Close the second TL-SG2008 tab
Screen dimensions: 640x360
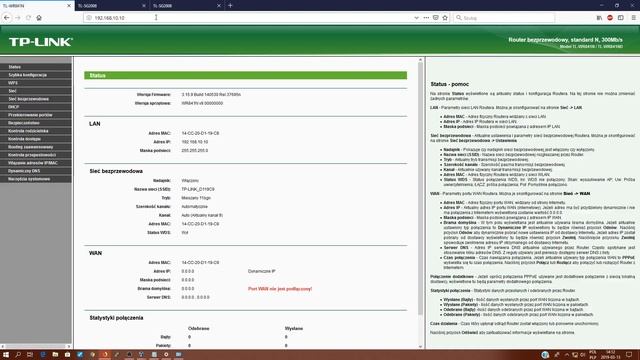(x=144, y=6)
